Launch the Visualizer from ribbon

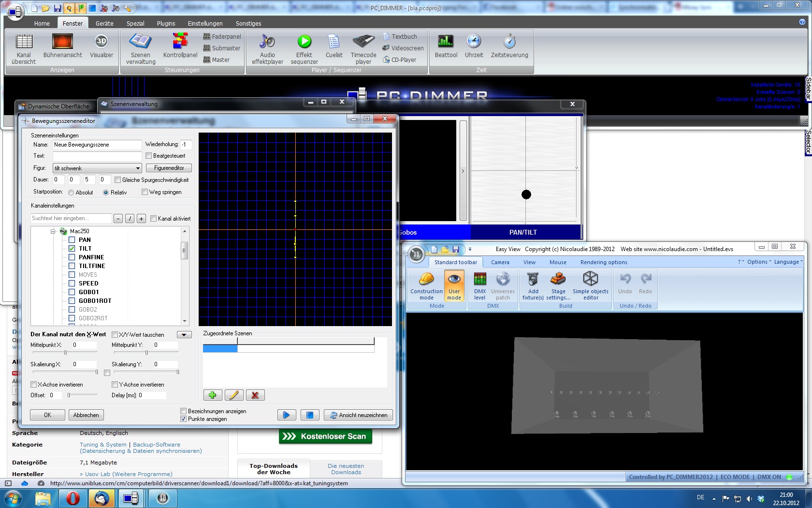tap(101, 46)
